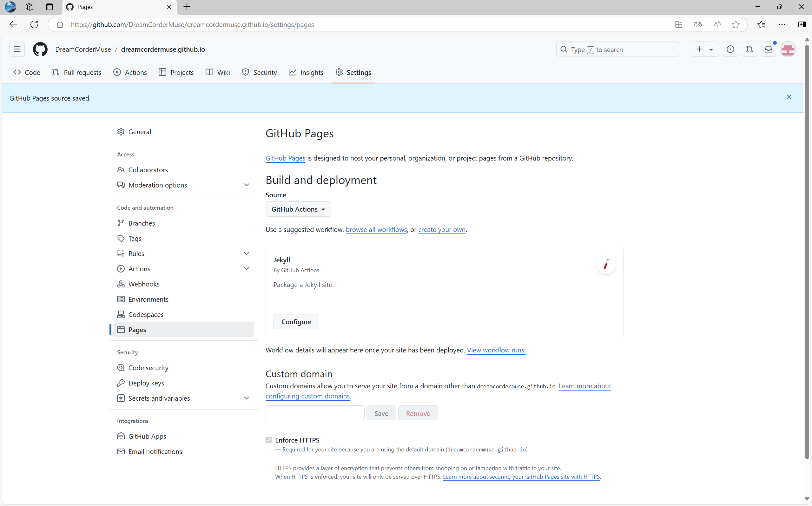Screen dimensions: 812x506
Task: Open Webhooks settings page
Action: pos(183,284)
